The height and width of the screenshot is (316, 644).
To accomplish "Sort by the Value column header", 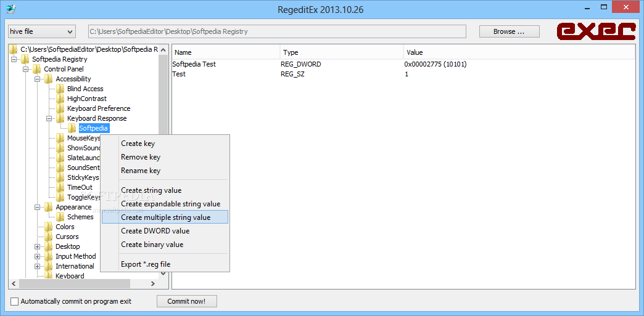I will pyautogui.click(x=519, y=52).
